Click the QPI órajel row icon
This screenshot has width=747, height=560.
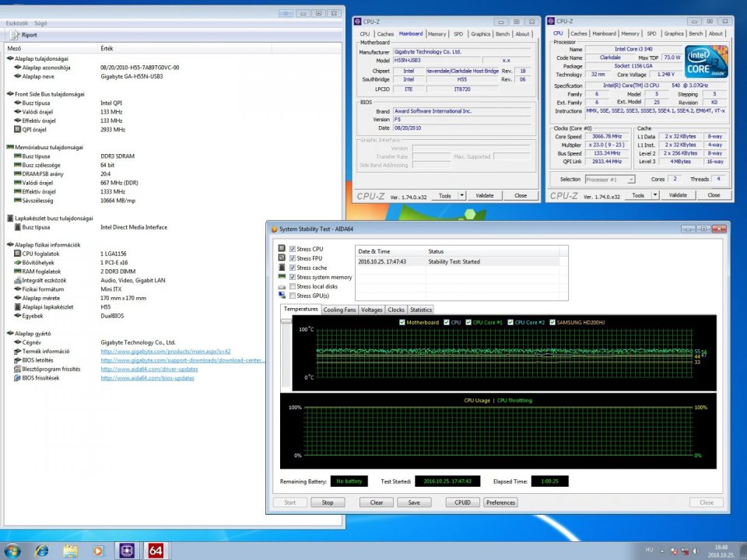click(17, 130)
